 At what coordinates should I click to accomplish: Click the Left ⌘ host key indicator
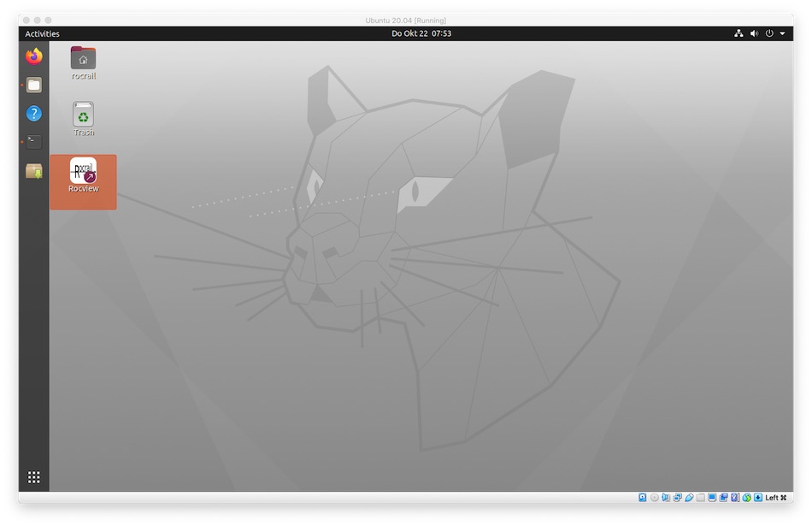tap(775, 498)
